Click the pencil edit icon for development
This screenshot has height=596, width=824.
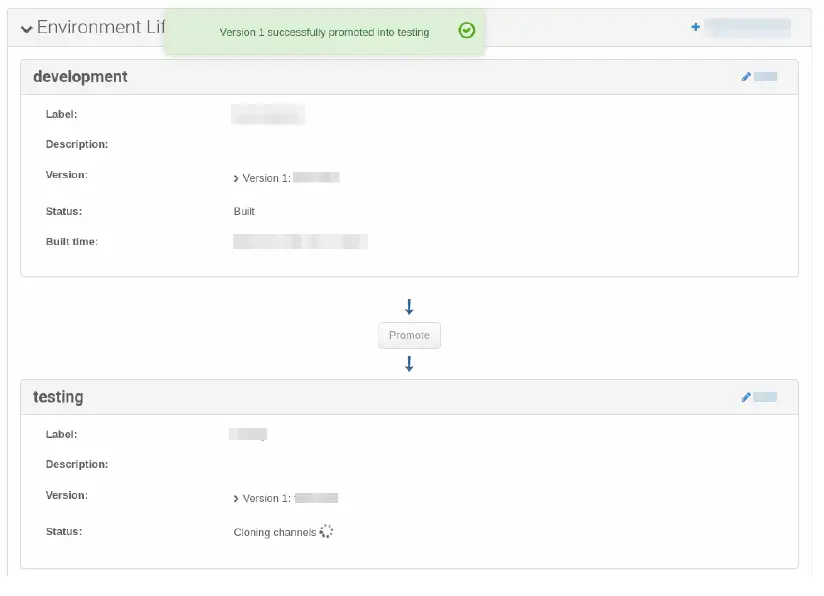coord(746,77)
